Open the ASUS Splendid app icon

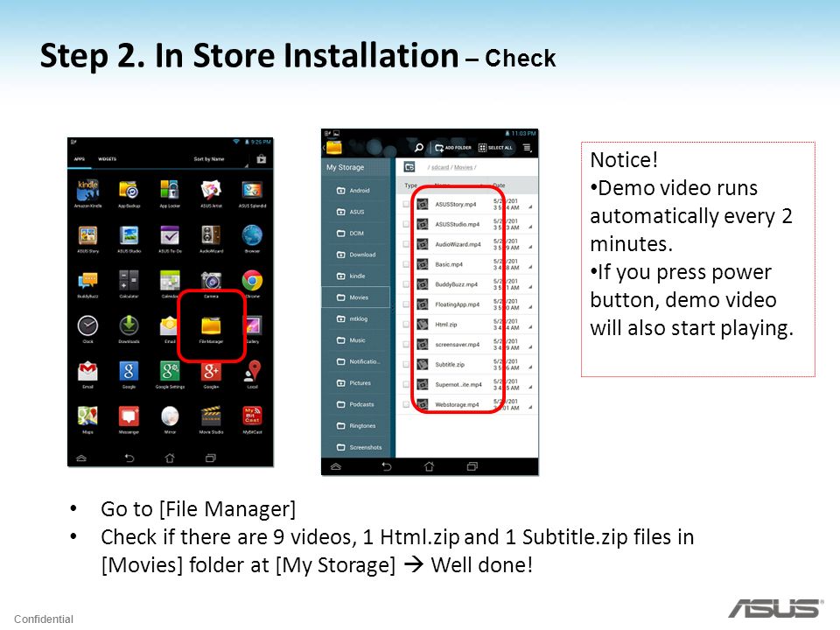coord(252,190)
